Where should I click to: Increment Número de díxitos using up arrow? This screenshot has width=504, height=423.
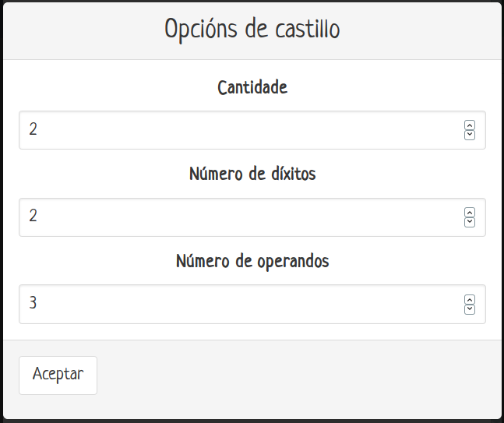click(469, 213)
